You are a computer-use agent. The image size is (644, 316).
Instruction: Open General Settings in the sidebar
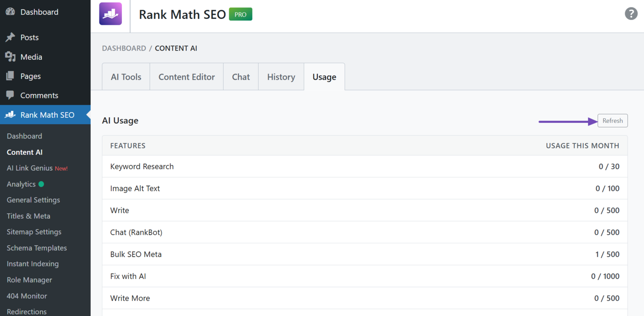(34, 200)
